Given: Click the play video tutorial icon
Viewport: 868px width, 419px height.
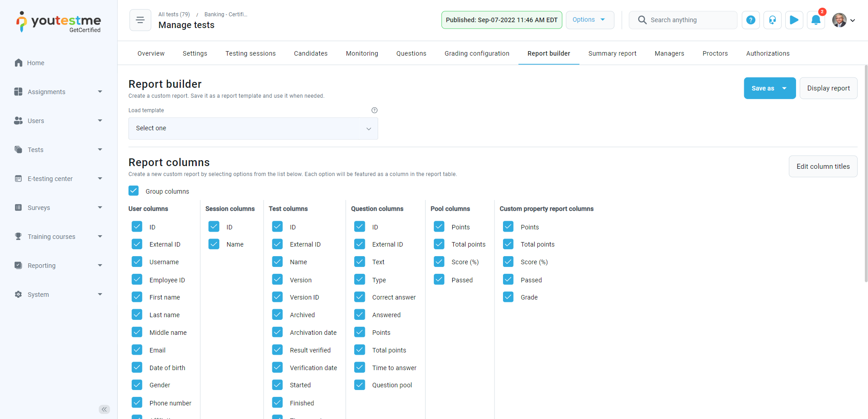Looking at the screenshot, I should pos(794,20).
